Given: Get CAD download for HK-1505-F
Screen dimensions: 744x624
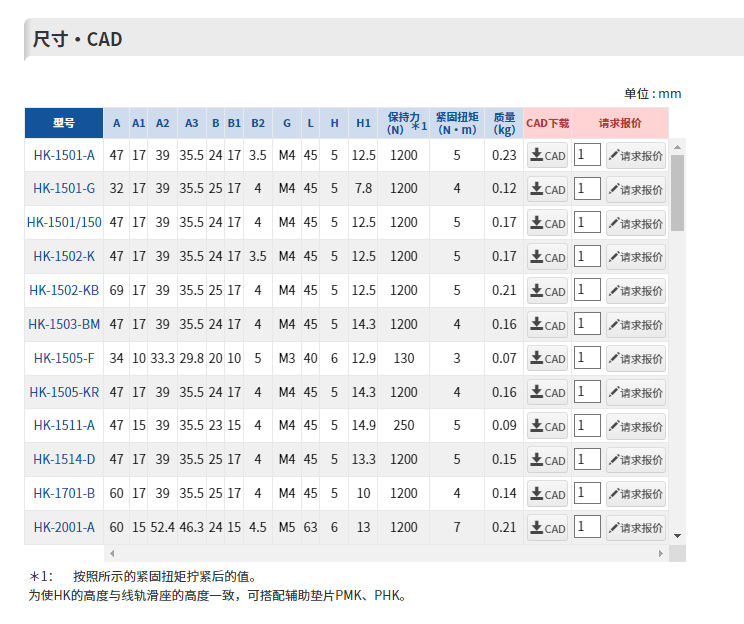Looking at the screenshot, I should point(547,359).
